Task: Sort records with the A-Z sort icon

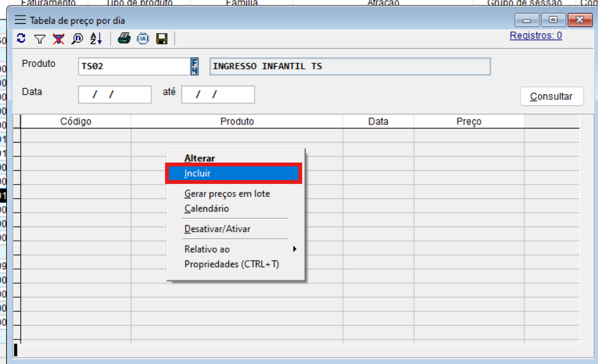Action: coord(96,39)
